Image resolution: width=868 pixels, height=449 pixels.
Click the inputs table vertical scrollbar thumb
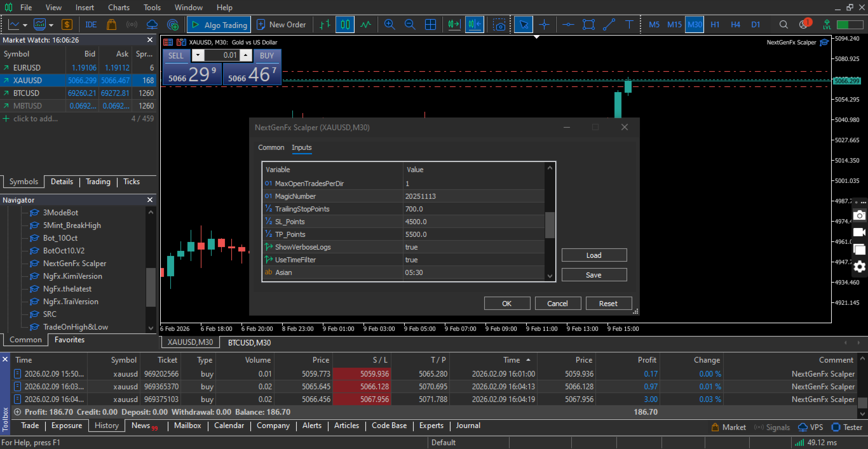tap(550, 225)
